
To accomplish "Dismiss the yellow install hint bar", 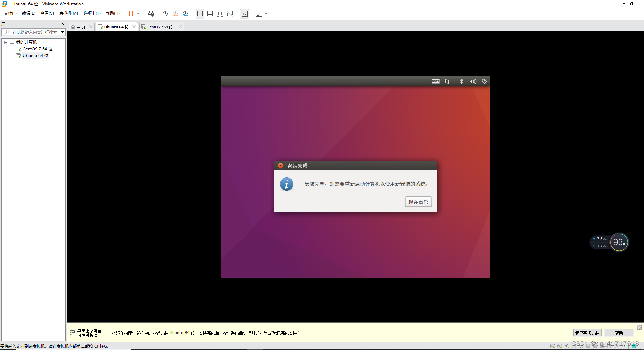I will pyautogui.click(x=639, y=327).
